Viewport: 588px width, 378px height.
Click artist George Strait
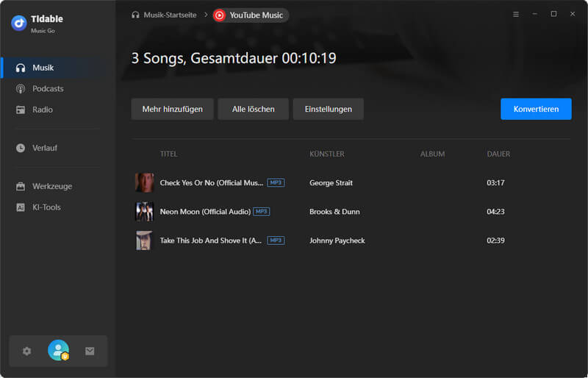tap(331, 183)
